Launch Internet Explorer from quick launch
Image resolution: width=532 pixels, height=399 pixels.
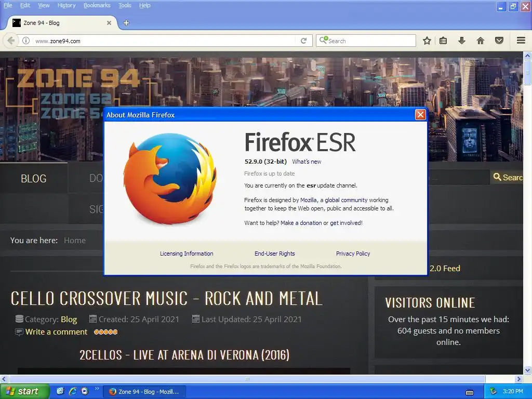[72, 391]
